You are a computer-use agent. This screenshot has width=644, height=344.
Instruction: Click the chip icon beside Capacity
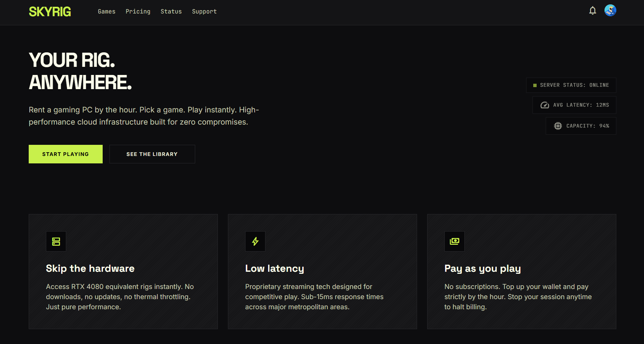(558, 126)
